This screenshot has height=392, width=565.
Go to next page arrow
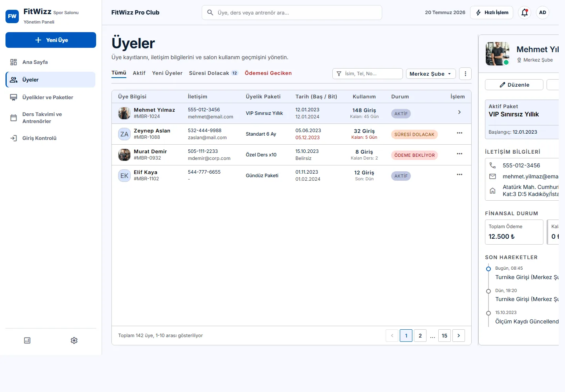coord(459,336)
